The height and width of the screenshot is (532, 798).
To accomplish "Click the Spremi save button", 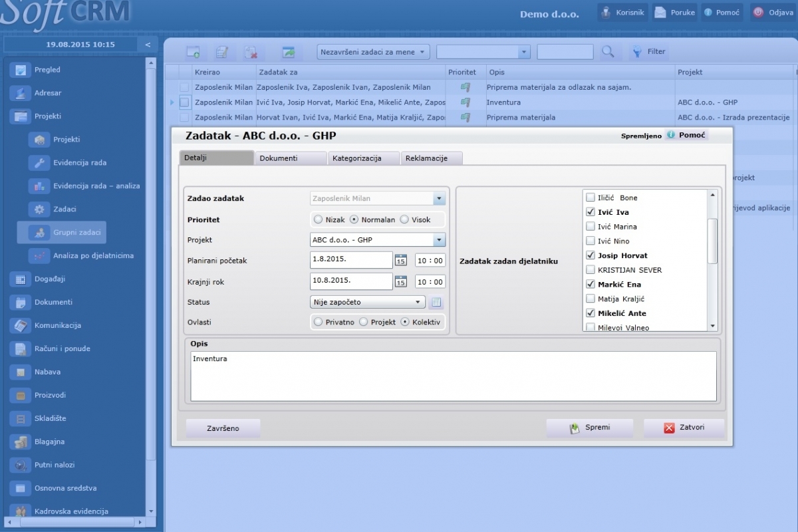I will pos(590,428).
